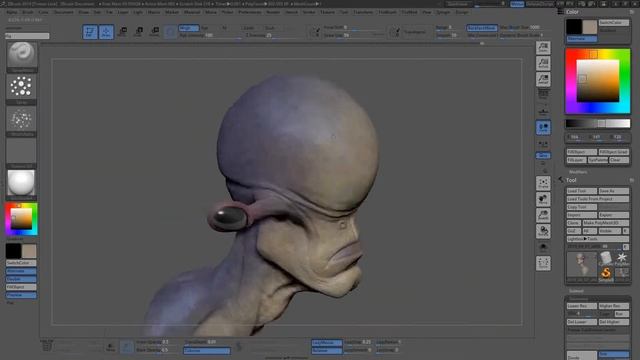This screenshot has width=640, height=360.
Task: Toggle the Mrgb paint mode
Action: tap(189, 28)
